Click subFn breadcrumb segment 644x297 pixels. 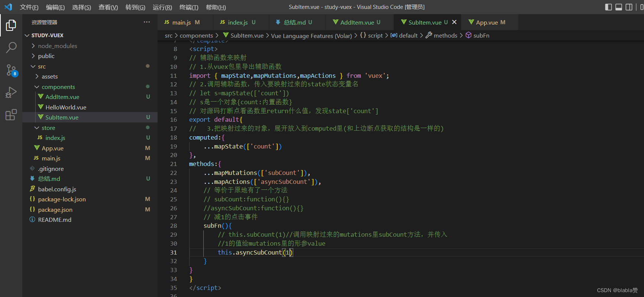[478, 35]
